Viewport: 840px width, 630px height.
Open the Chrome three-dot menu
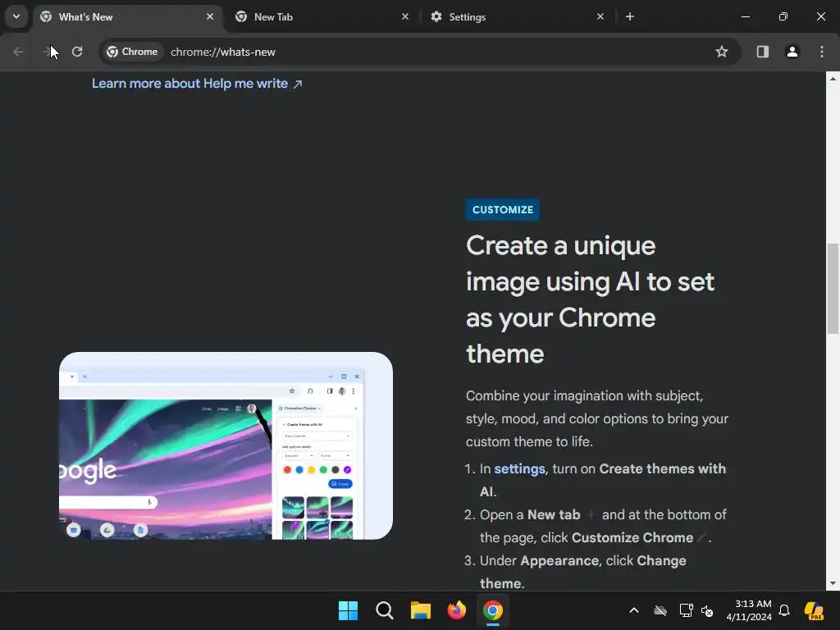(x=822, y=52)
